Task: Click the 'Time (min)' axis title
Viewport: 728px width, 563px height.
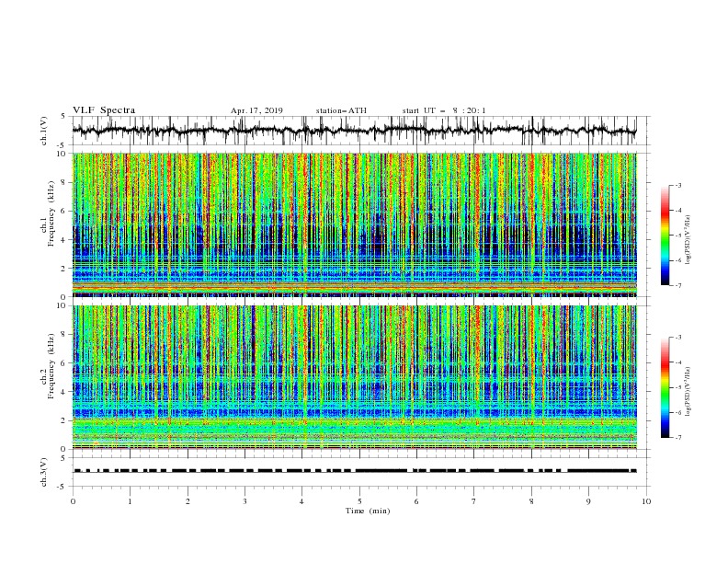Action: click(368, 511)
